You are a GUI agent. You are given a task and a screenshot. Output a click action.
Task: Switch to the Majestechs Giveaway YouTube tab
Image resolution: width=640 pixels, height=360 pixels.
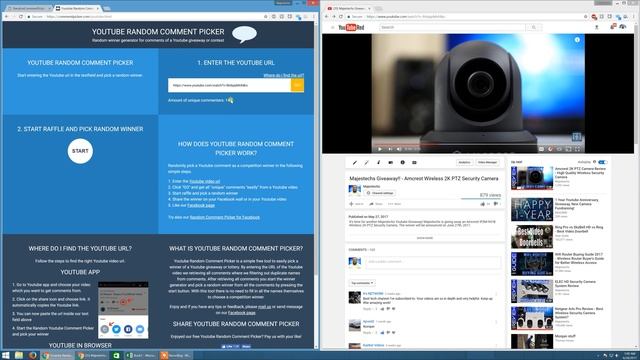tap(348, 8)
